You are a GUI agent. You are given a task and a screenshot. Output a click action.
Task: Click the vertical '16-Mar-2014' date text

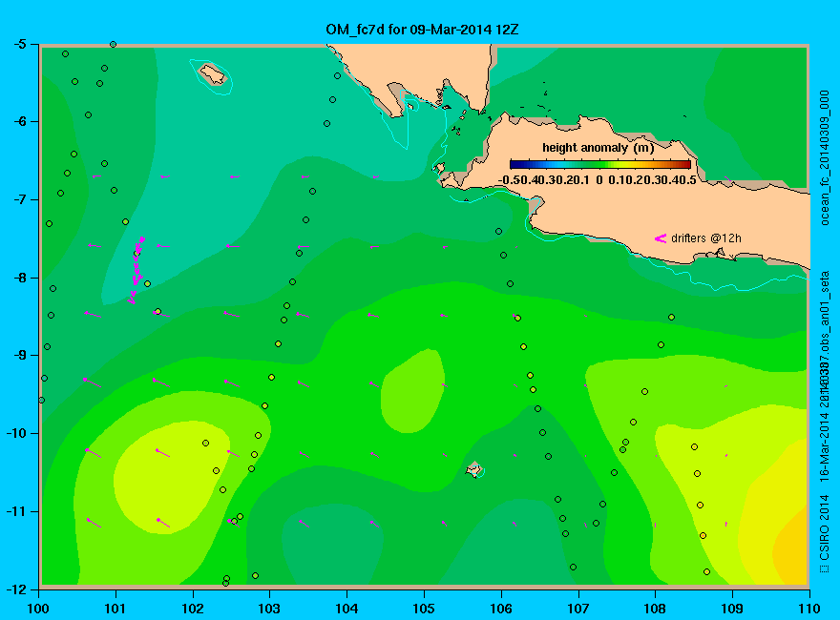pyautogui.click(x=825, y=447)
